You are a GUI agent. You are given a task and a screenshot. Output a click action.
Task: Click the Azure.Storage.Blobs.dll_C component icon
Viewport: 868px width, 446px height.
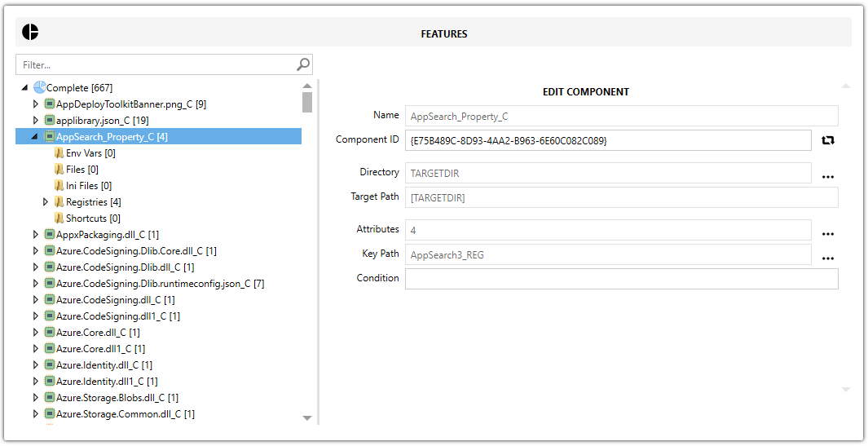[x=49, y=398]
